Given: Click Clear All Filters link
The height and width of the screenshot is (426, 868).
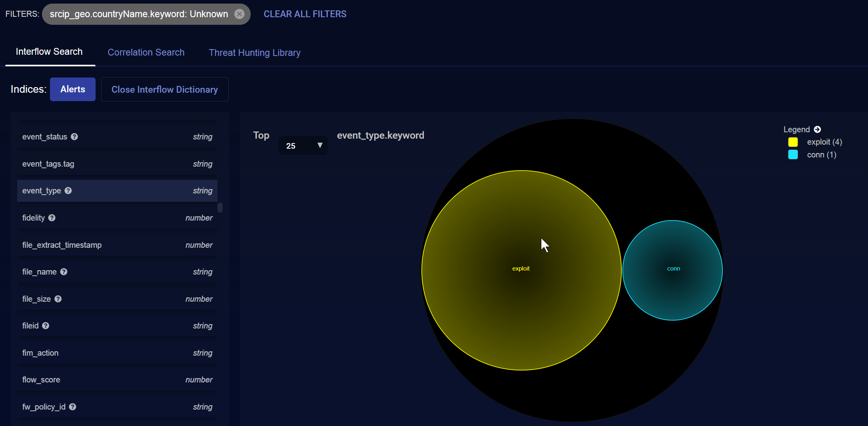Looking at the screenshot, I should click(305, 14).
